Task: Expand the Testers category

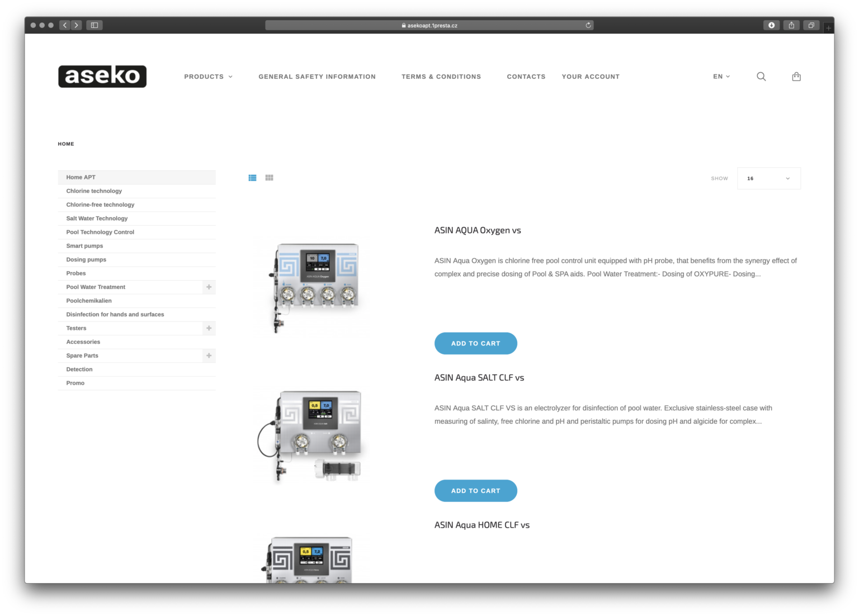Action: coord(209,328)
